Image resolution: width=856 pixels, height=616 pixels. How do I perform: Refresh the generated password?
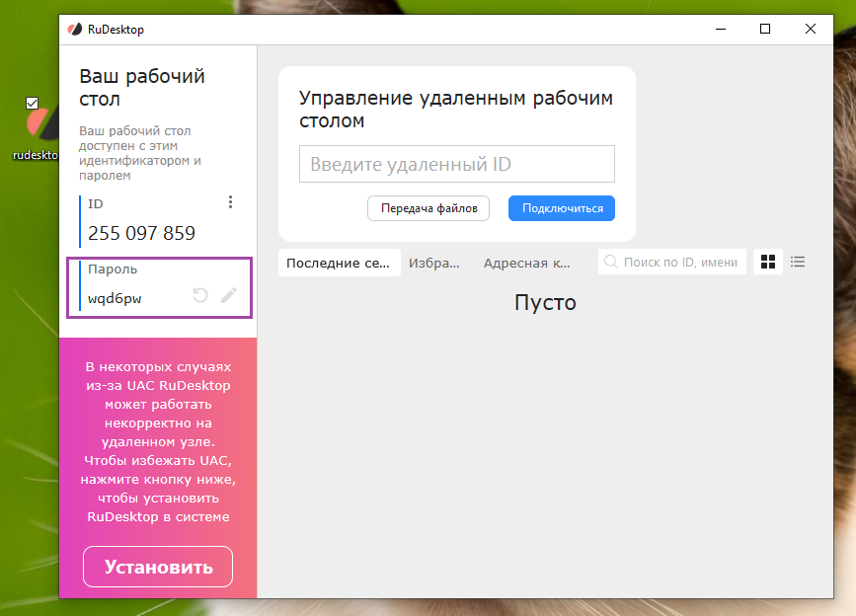200,295
